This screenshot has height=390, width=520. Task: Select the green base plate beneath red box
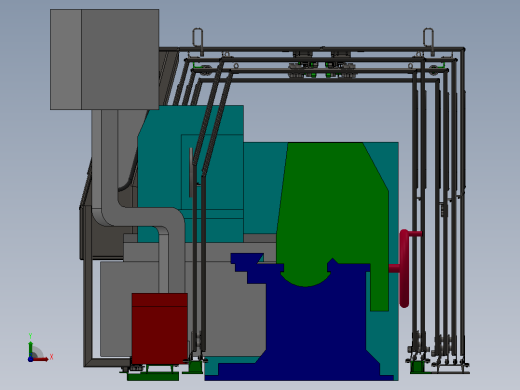[153, 376]
